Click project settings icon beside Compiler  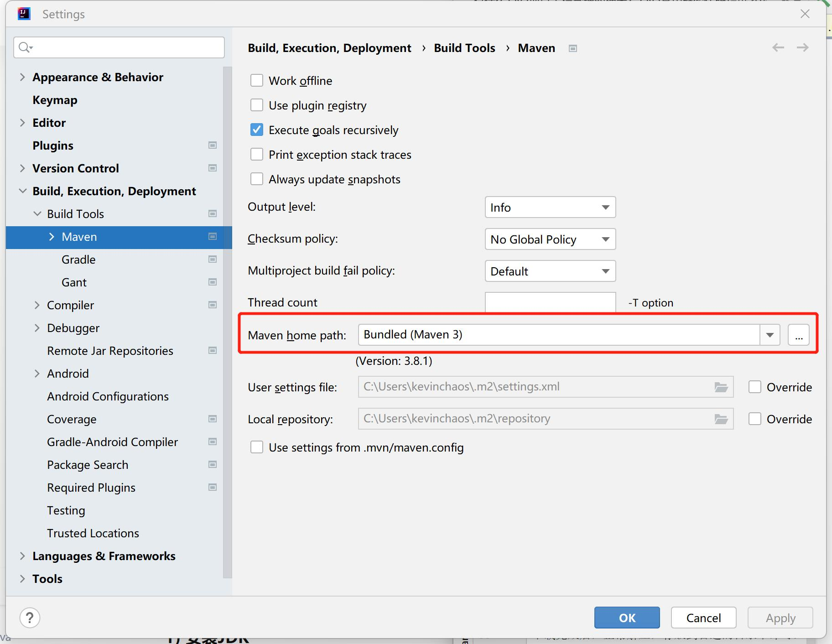212,305
